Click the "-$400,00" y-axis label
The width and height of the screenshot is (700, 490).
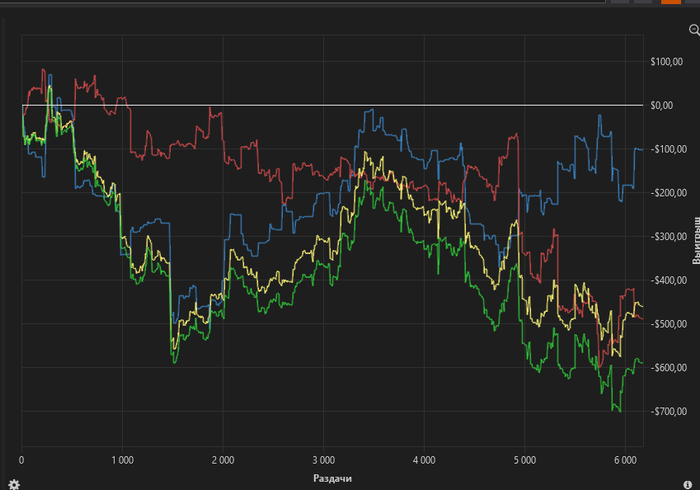tap(669, 280)
